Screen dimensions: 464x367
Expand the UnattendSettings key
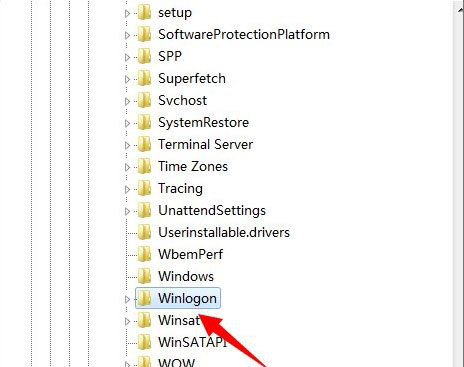click(x=127, y=211)
